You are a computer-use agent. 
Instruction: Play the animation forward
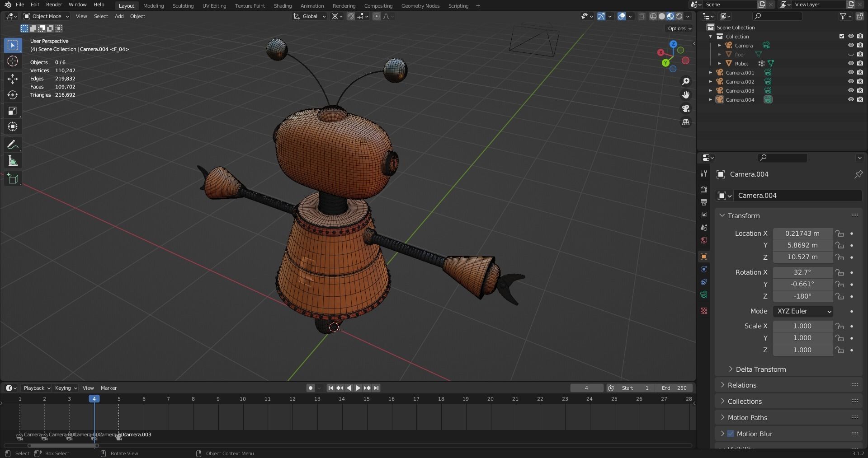coord(358,388)
